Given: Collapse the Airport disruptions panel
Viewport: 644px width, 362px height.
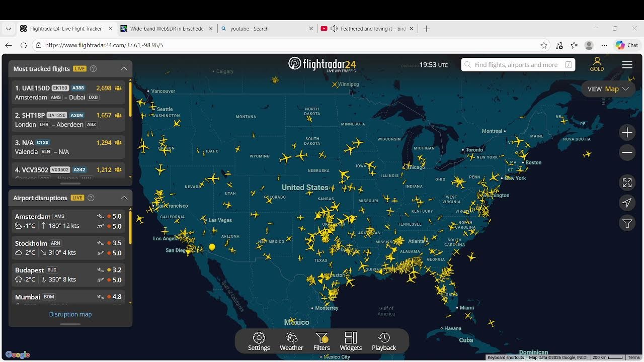Looking at the screenshot, I should [x=124, y=198].
